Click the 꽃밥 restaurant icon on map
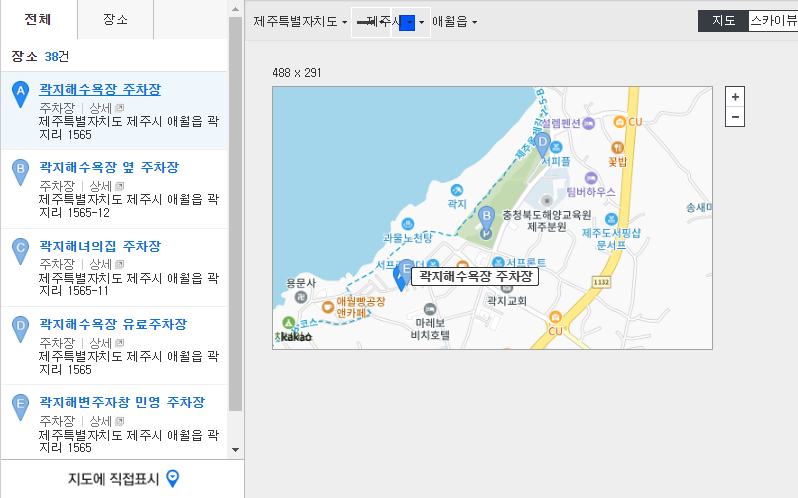The height and width of the screenshot is (498, 798). pyautogui.click(x=617, y=148)
